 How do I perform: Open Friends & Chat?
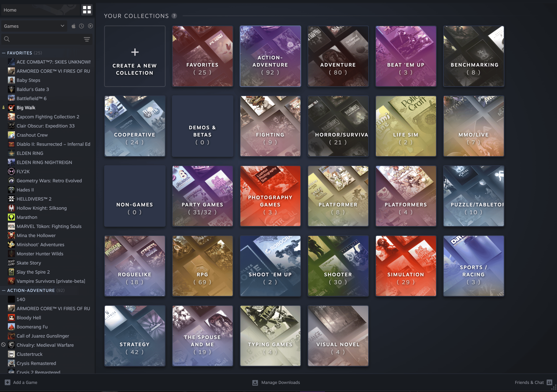pos(533,382)
